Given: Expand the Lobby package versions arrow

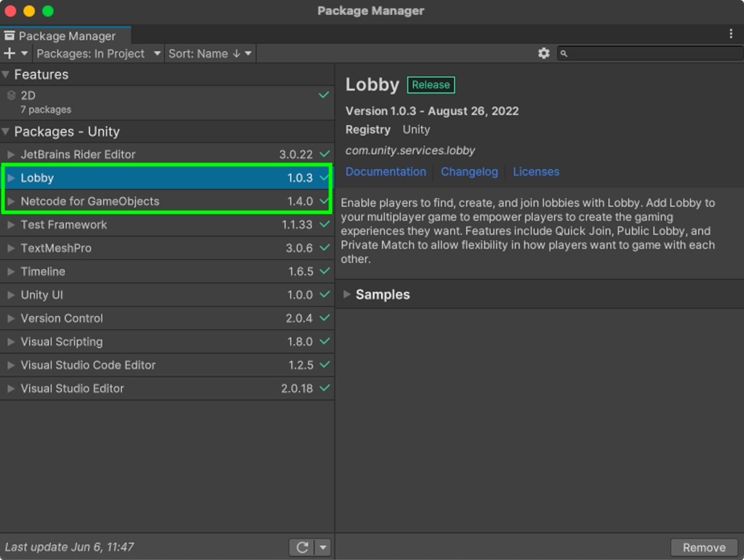Looking at the screenshot, I should tap(11, 178).
